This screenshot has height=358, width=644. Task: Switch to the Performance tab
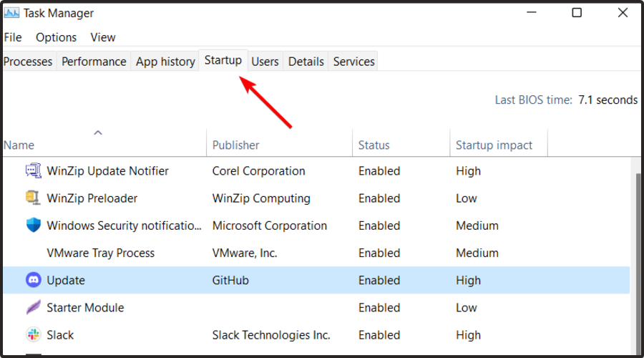pos(94,62)
